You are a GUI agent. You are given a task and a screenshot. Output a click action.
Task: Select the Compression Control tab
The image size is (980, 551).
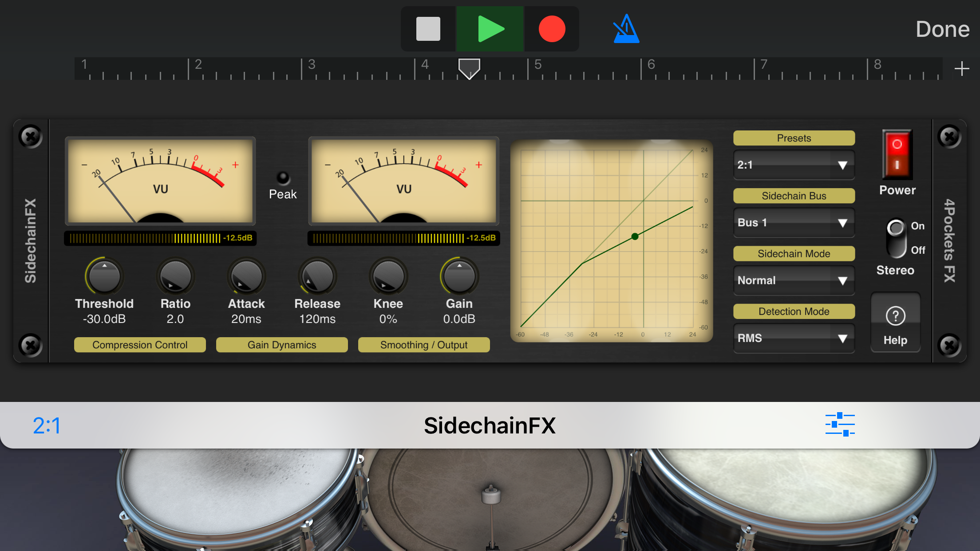coord(140,345)
